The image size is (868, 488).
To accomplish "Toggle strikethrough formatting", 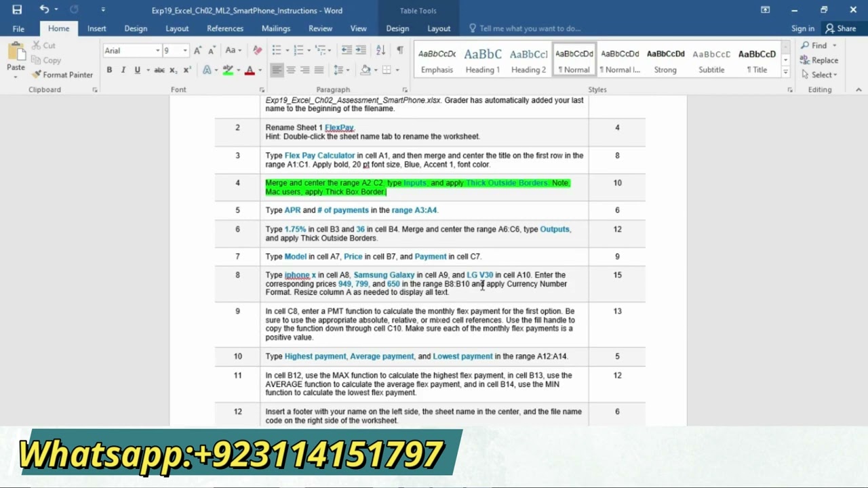I will click(x=159, y=70).
